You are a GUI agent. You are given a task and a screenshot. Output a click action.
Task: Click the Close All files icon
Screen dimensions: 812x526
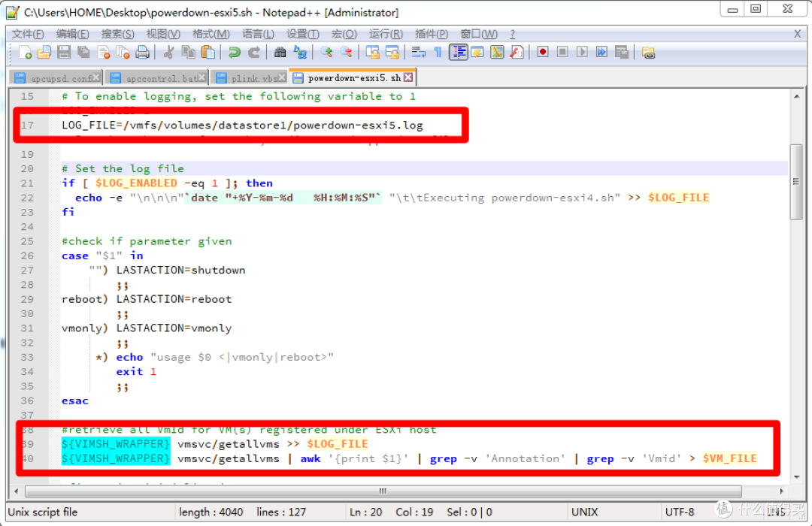pyautogui.click(x=123, y=52)
